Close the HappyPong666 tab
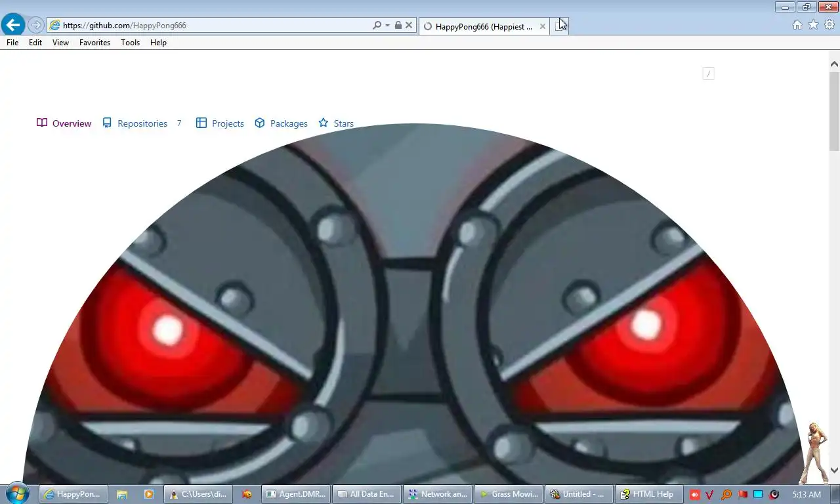 tap(543, 26)
